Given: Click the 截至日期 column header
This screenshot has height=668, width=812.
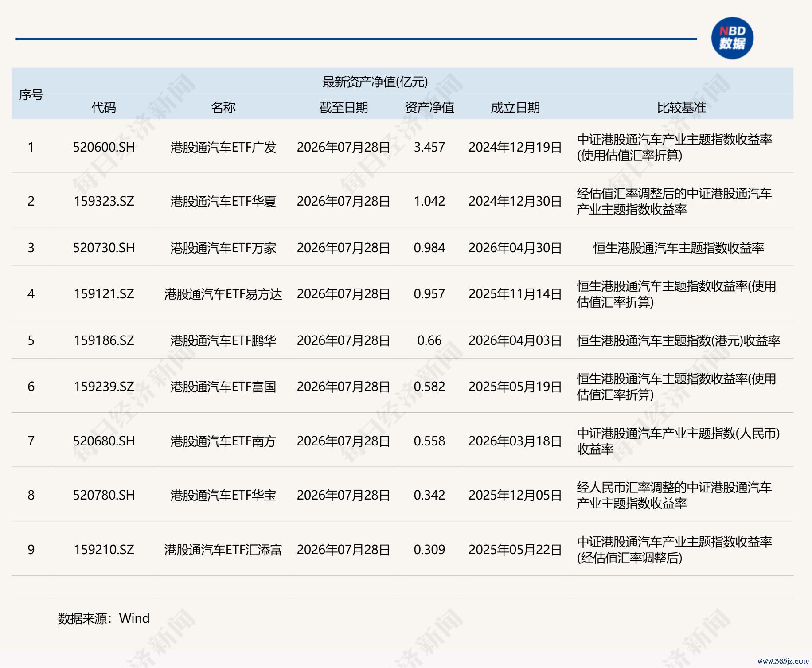Looking at the screenshot, I should (x=344, y=107).
